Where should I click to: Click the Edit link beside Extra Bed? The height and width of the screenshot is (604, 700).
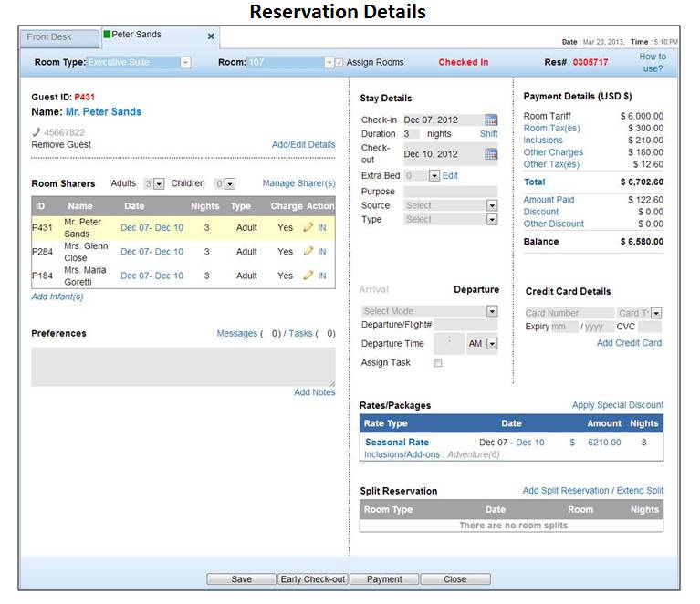(x=450, y=176)
